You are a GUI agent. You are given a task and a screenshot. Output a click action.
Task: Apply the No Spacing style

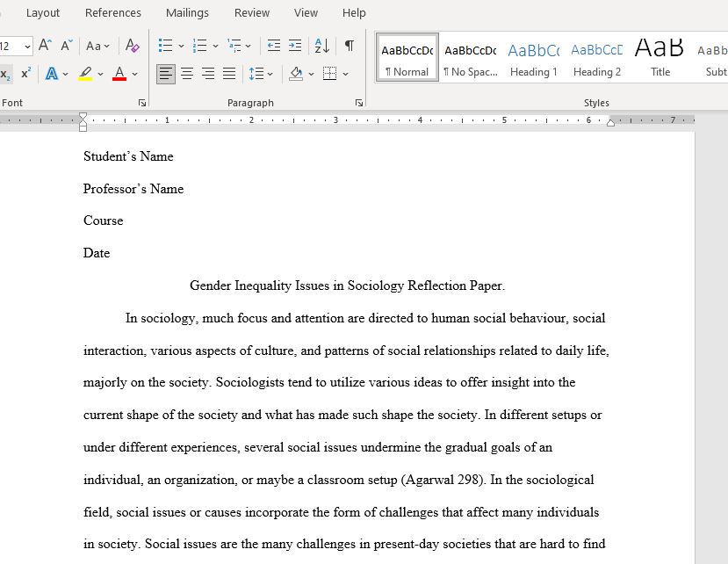[471, 58]
